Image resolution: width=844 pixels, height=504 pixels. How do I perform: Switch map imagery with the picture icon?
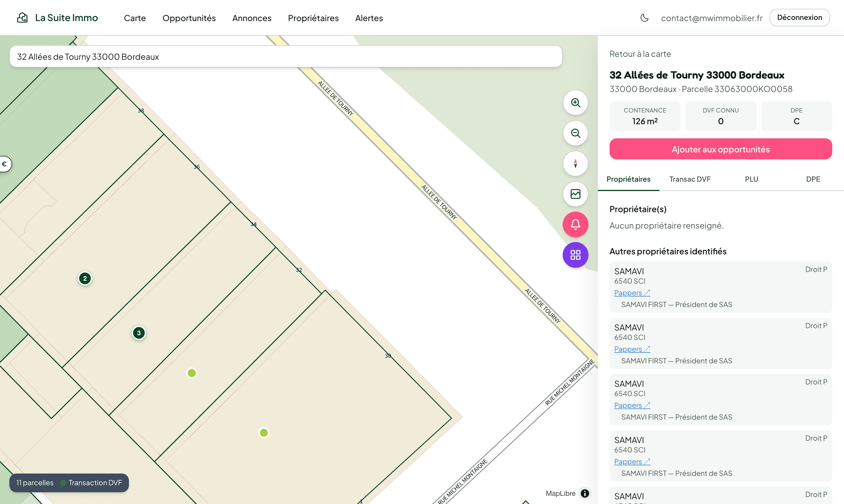pos(575,194)
